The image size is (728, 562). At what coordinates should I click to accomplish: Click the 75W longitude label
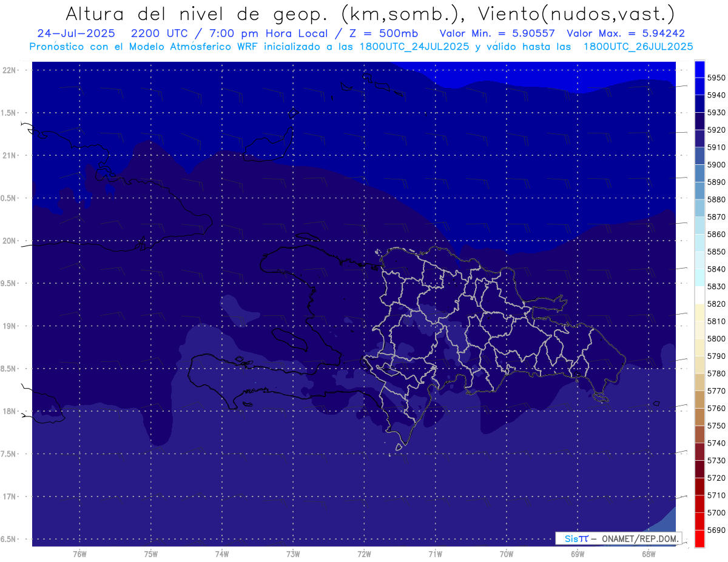coord(151,554)
